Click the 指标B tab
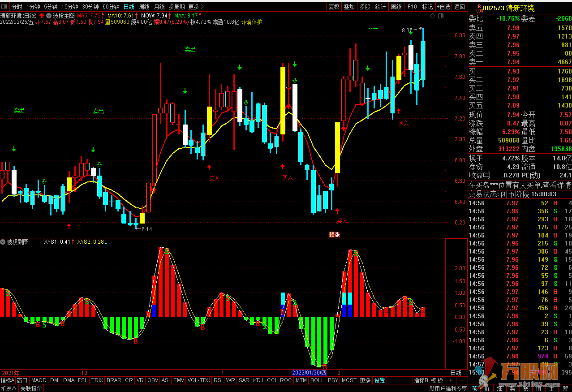The image size is (572, 392). pyautogui.click(x=421, y=380)
